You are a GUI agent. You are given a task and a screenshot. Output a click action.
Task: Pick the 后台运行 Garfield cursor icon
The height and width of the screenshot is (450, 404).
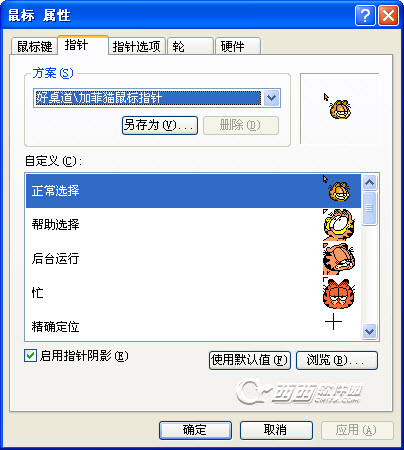click(x=339, y=259)
